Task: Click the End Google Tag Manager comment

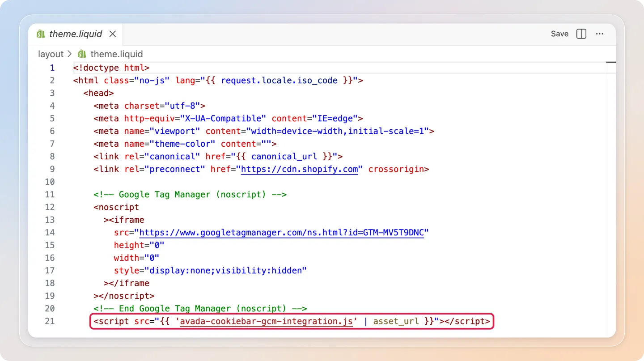Action: pos(200,309)
